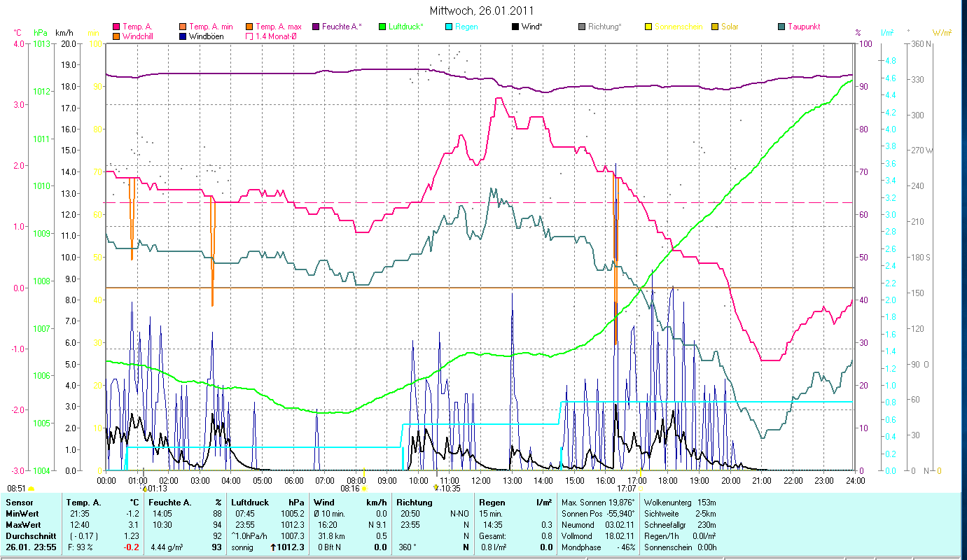Click the Mittwoch, 26.01.2011 chart title
This screenshot has width=967, height=560.
(483, 10)
